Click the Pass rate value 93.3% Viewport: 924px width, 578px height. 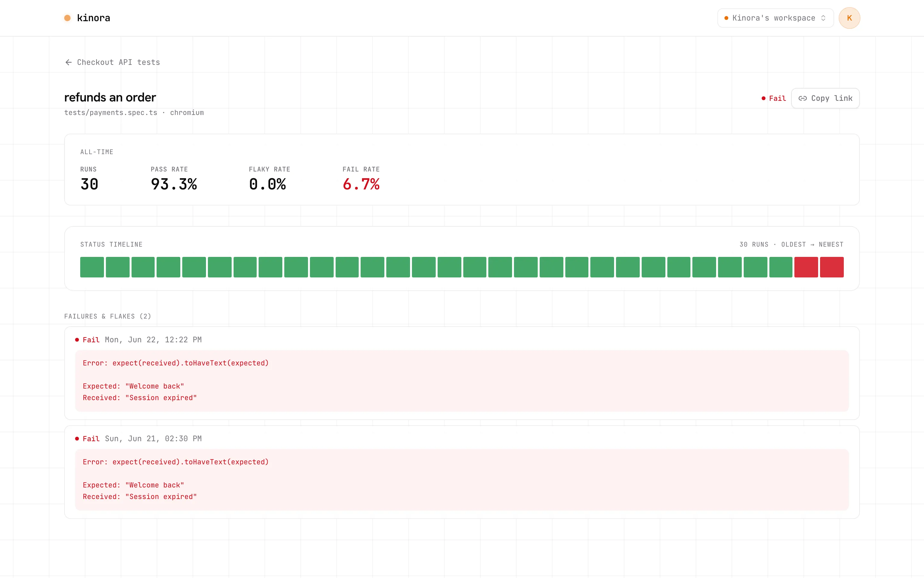pos(174,184)
